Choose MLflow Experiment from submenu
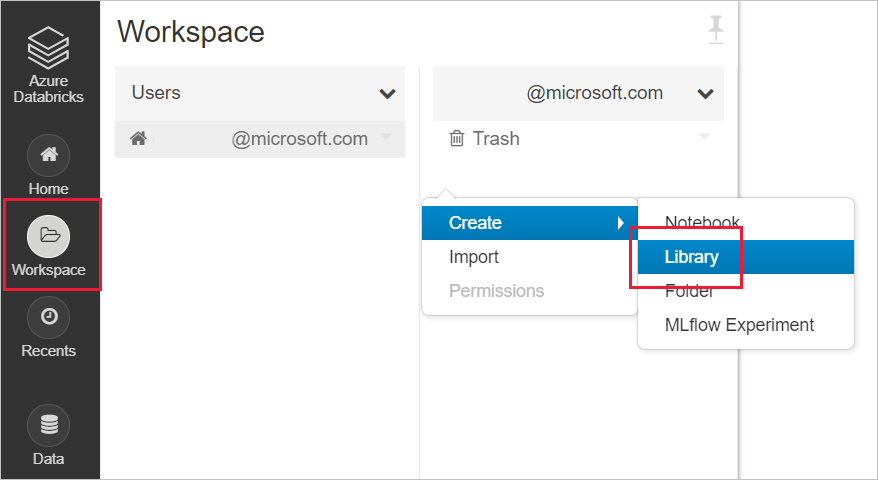Image resolution: width=878 pixels, height=480 pixels. pos(739,325)
